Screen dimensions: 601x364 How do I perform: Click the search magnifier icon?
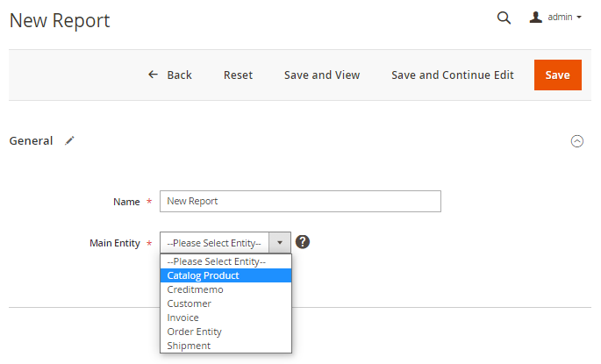(504, 18)
